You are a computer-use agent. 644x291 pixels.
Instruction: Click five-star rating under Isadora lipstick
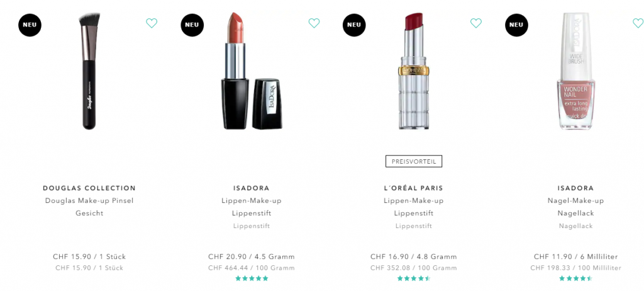pyautogui.click(x=252, y=278)
